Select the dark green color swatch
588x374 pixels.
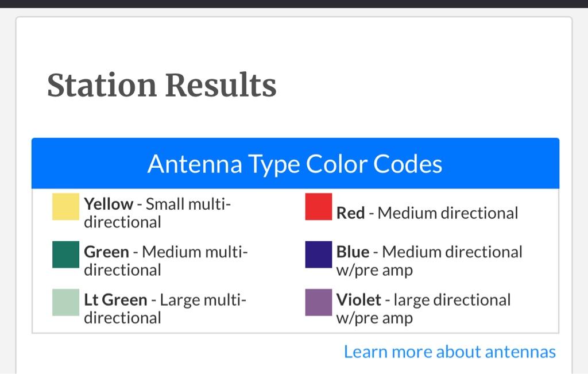pyautogui.click(x=65, y=255)
